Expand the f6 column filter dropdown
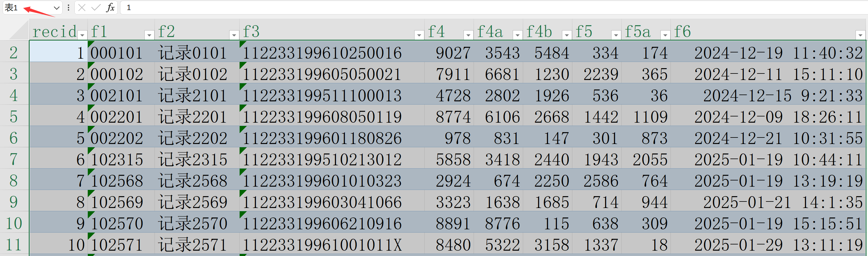This screenshot has width=868, height=256. (860, 35)
